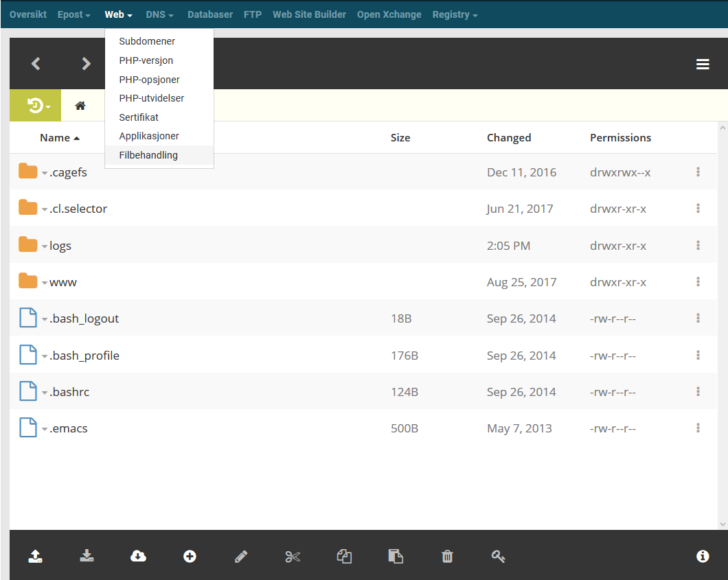Click the upload file icon in bottom toolbar
This screenshot has height=580, width=728.
[35, 557]
